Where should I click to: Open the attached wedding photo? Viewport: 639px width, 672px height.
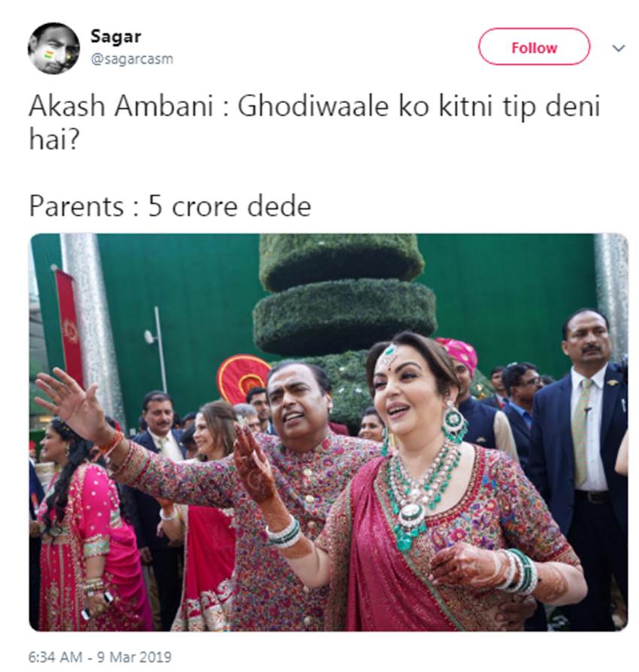tap(329, 432)
